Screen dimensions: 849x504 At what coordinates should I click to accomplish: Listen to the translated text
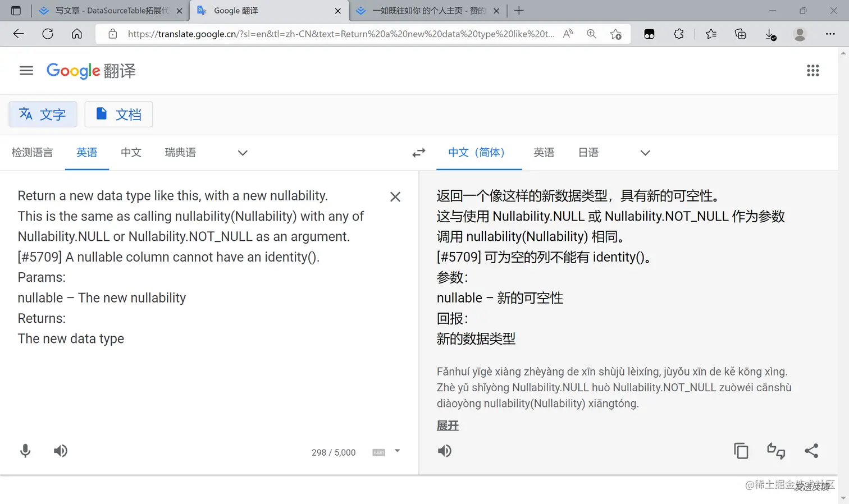click(445, 451)
